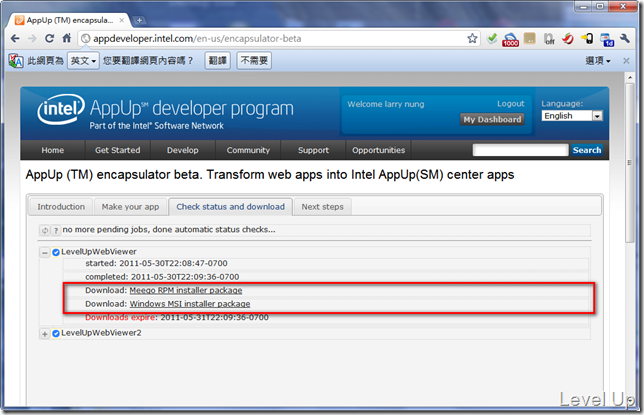Viewport: 644px width, 415px height.
Task: Open the Home menu item
Action: click(x=53, y=150)
